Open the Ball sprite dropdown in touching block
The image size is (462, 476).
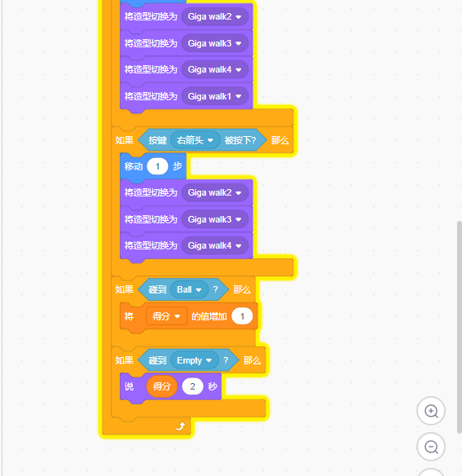click(x=189, y=289)
